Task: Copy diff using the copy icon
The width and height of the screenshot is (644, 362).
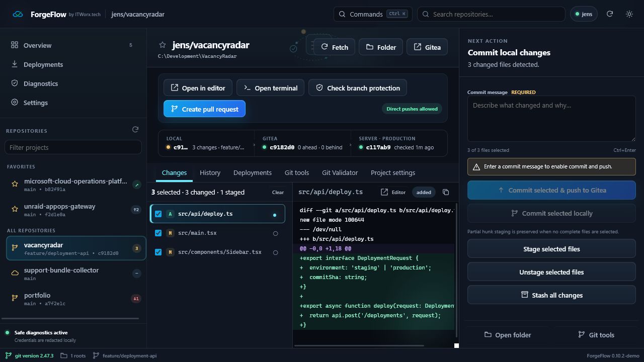Action: tap(446, 192)
